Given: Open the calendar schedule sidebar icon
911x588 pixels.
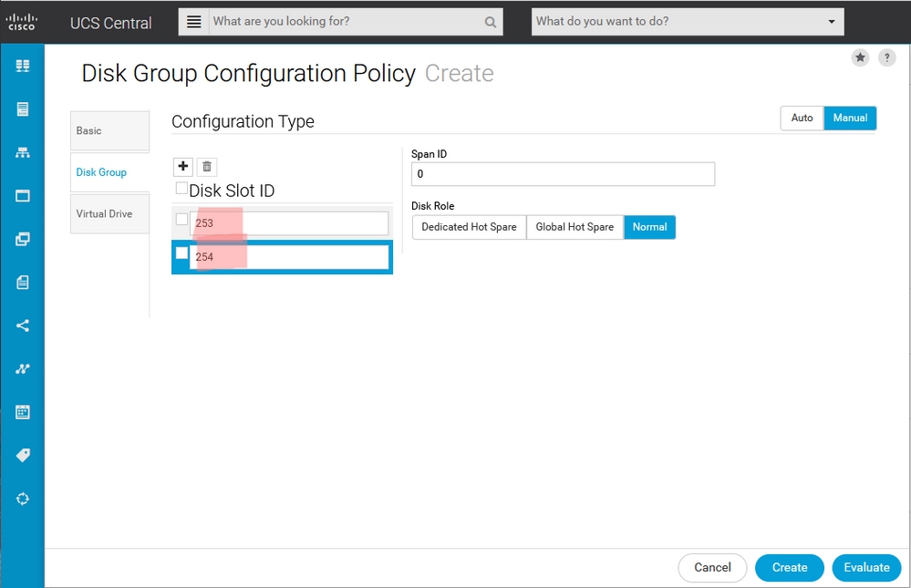Looking at the screenshot, I should [x=23, y=413].
